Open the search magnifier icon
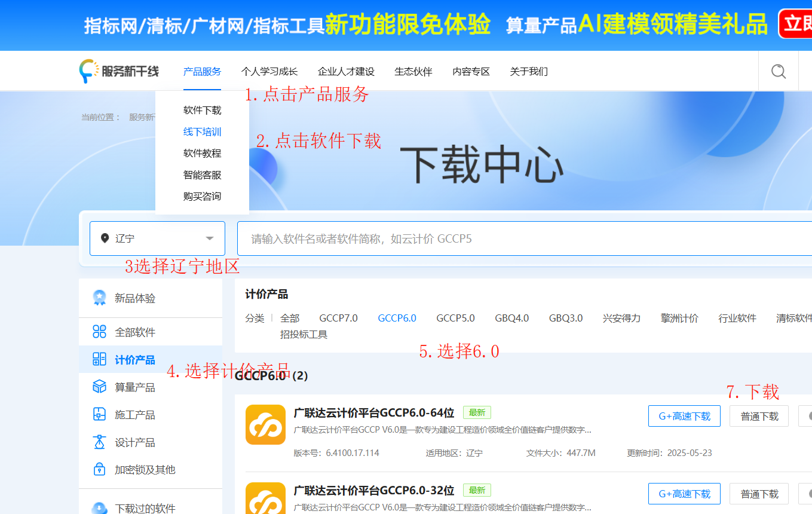Screen dimensions: 812x514 click(x=779, y=72)
